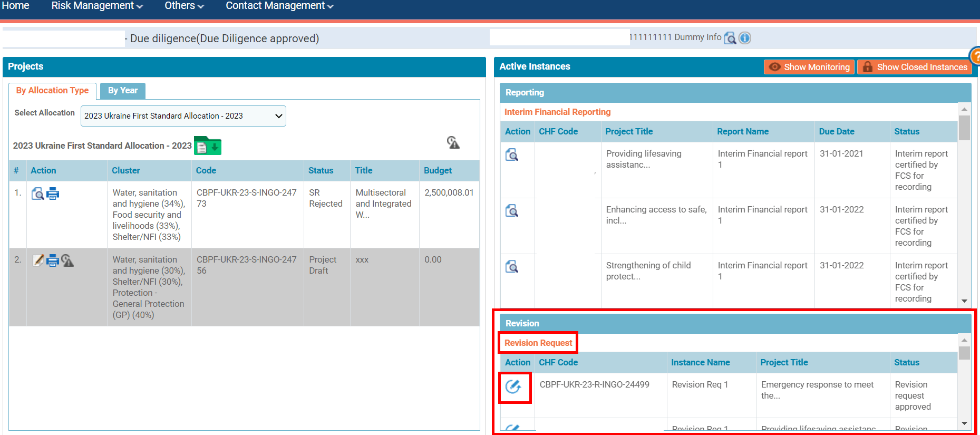The image size is (980, 435).
Task: Download allocation projects via green folder icon
Action: (x=208, y=146)
